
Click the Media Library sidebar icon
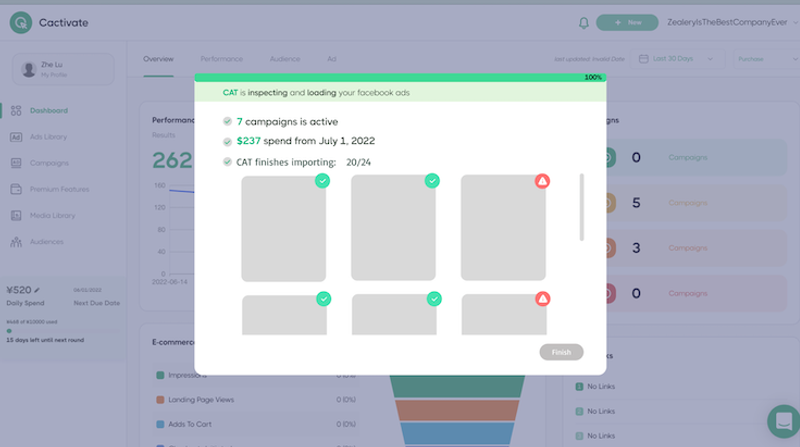16,215
